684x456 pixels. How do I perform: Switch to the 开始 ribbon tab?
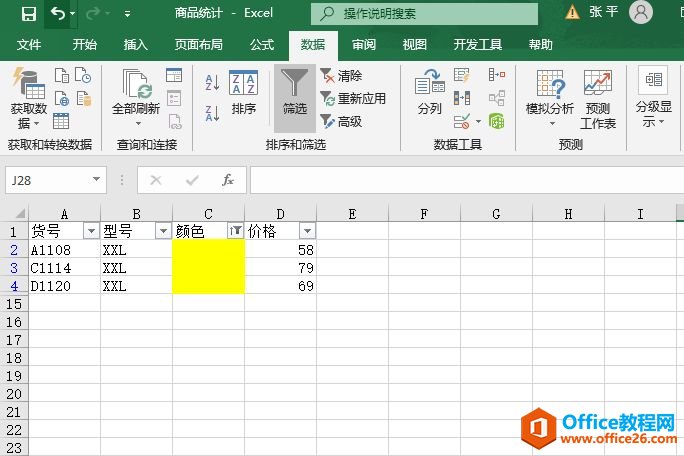(x=85, y=45)
